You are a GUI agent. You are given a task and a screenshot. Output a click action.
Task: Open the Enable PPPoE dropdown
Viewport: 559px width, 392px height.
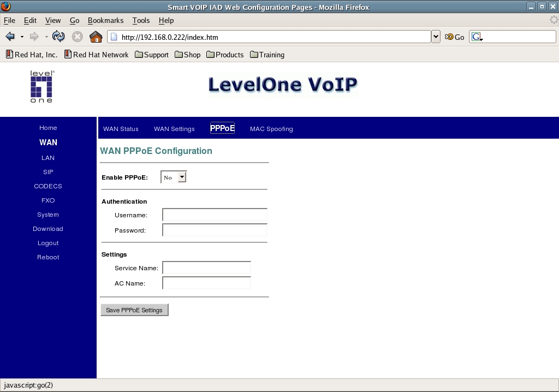[174, 177]
